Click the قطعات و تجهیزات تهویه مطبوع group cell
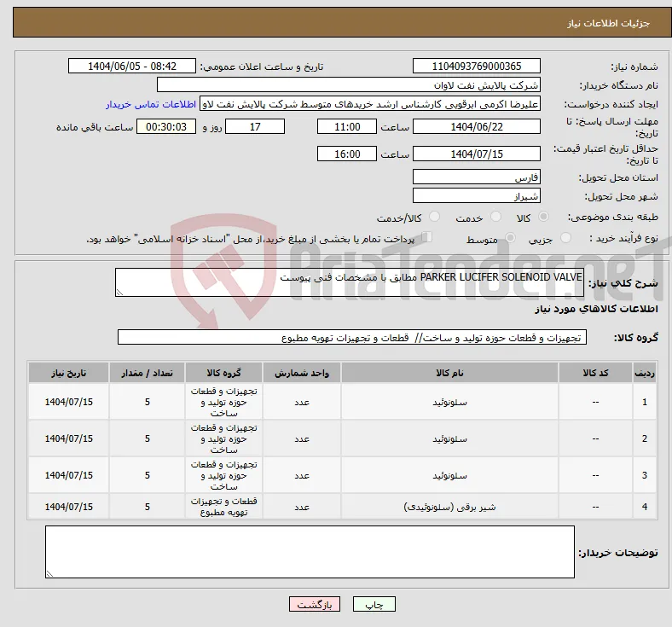Screen dimensions: 672x627 pos(223,507)
